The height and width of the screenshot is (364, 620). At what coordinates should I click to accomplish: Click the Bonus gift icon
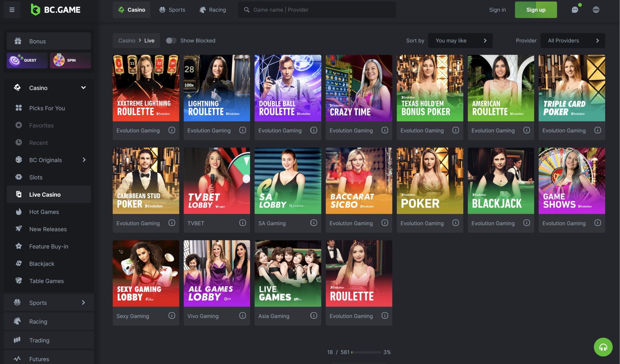tap(18, 41)
